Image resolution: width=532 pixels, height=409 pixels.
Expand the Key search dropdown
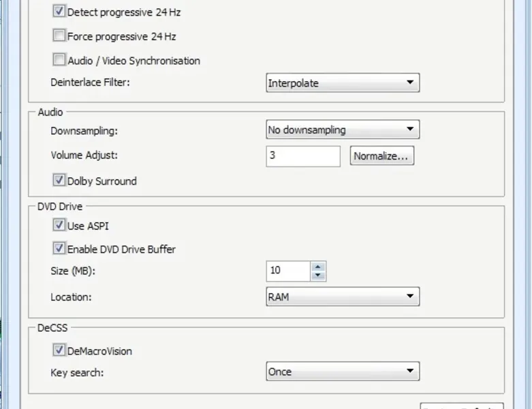pyautogui.click(x=342, y=372)
